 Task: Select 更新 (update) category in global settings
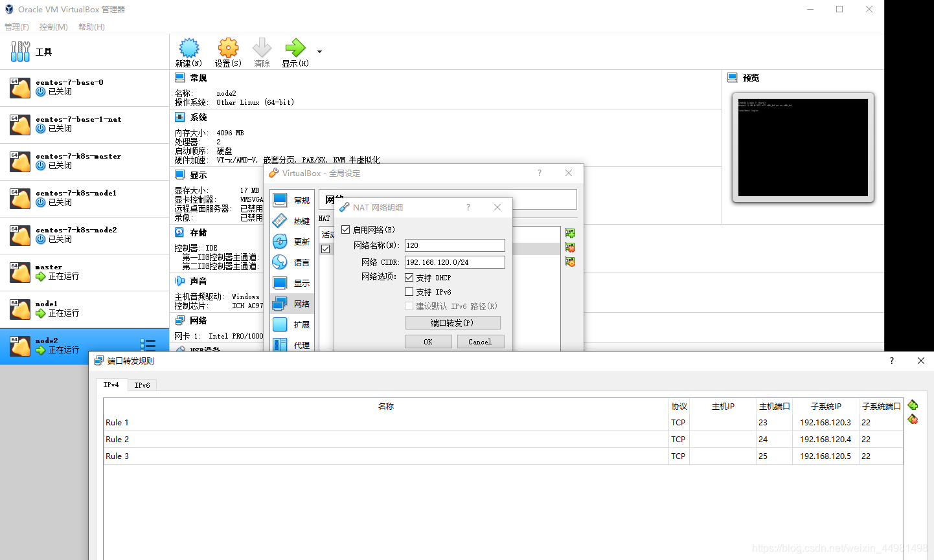coord(291,241)
